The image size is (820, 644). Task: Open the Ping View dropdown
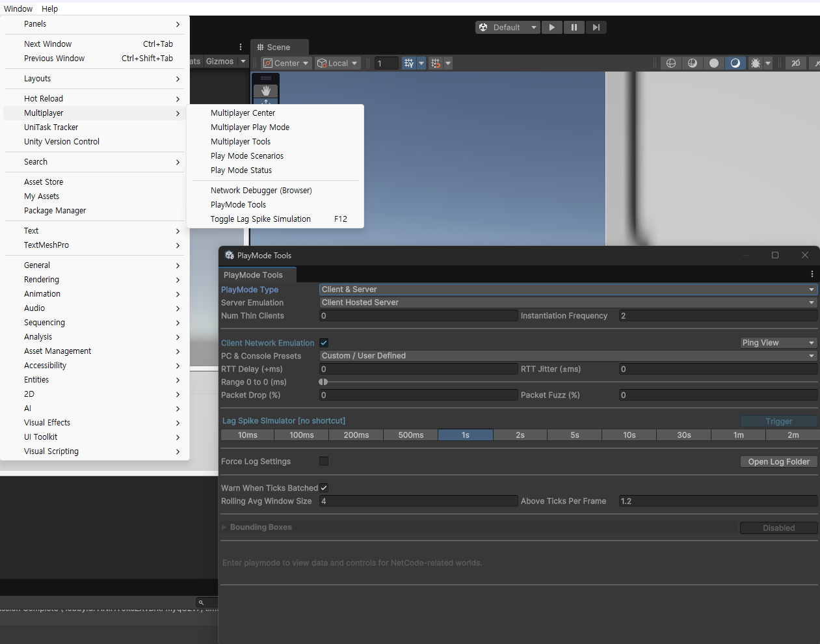[x=778, y=343]
